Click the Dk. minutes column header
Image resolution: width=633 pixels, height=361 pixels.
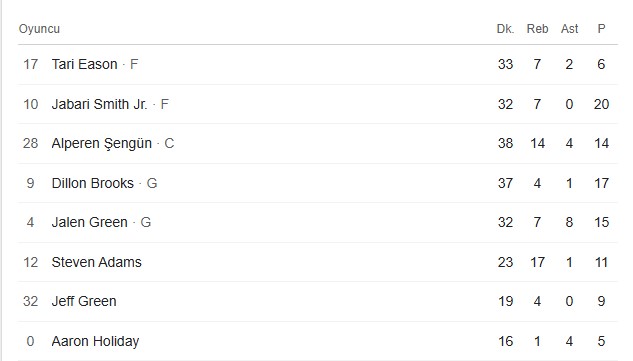click(505, 29)
